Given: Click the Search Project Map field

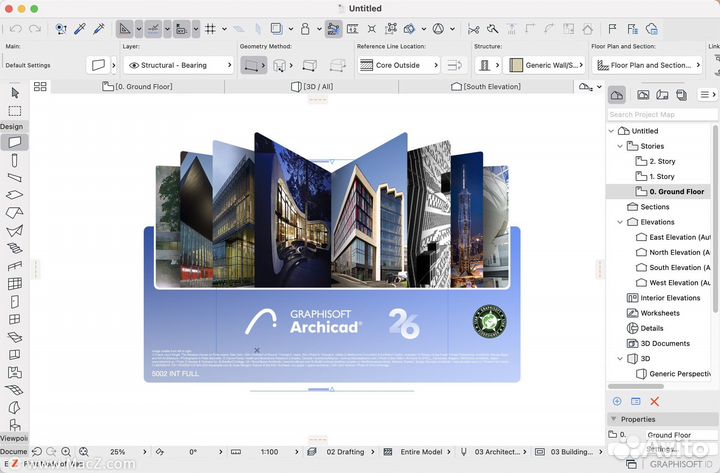Looking at the screenshot, I should pyautogui.click(x=662, y=114).
